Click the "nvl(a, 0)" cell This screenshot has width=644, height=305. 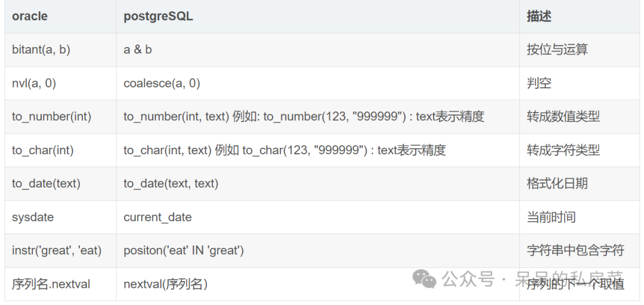coord(34,83)
